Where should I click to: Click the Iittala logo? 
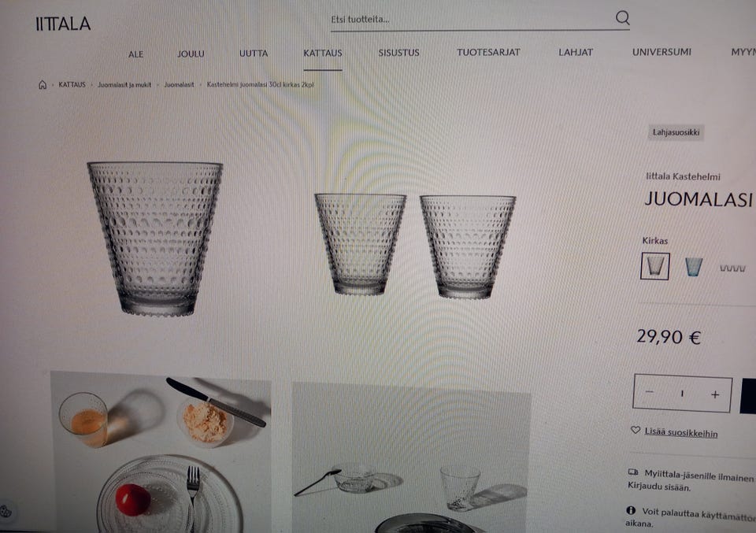click(63, 24)
